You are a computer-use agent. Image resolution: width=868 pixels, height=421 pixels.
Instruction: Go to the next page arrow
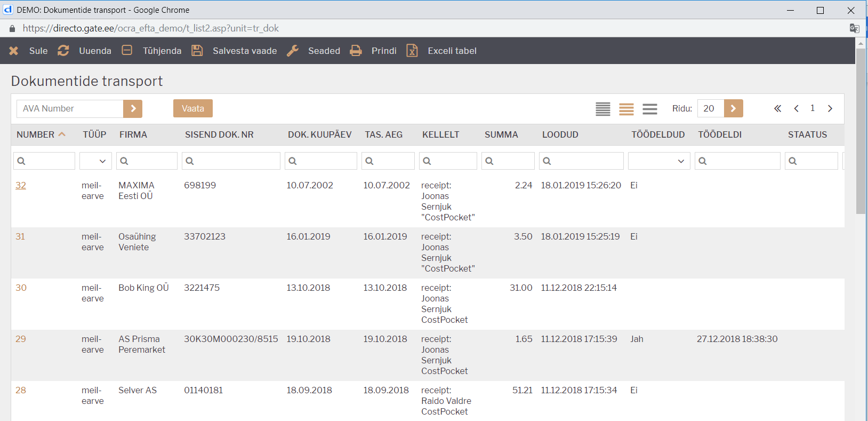[x=830, y=108]
